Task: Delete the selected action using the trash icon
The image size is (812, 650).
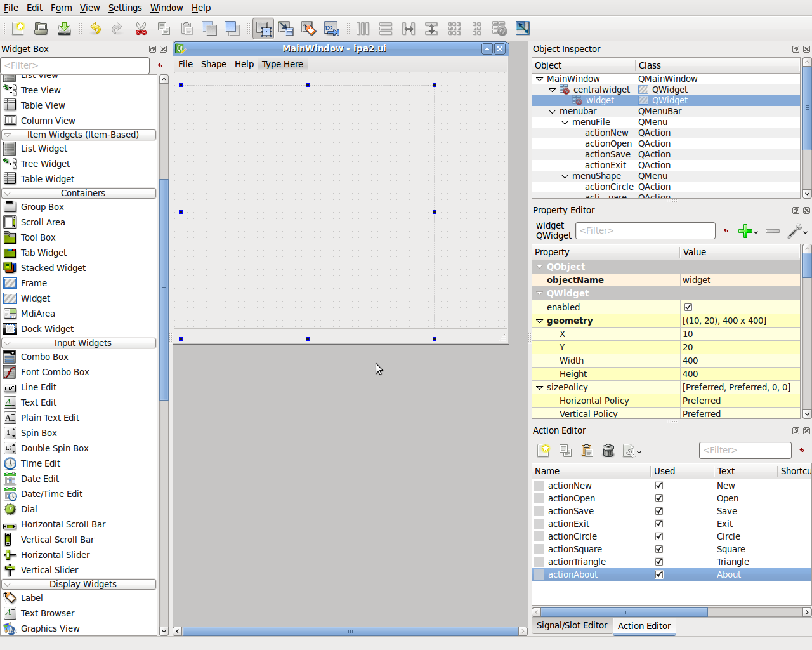Action: coord(608,450)
